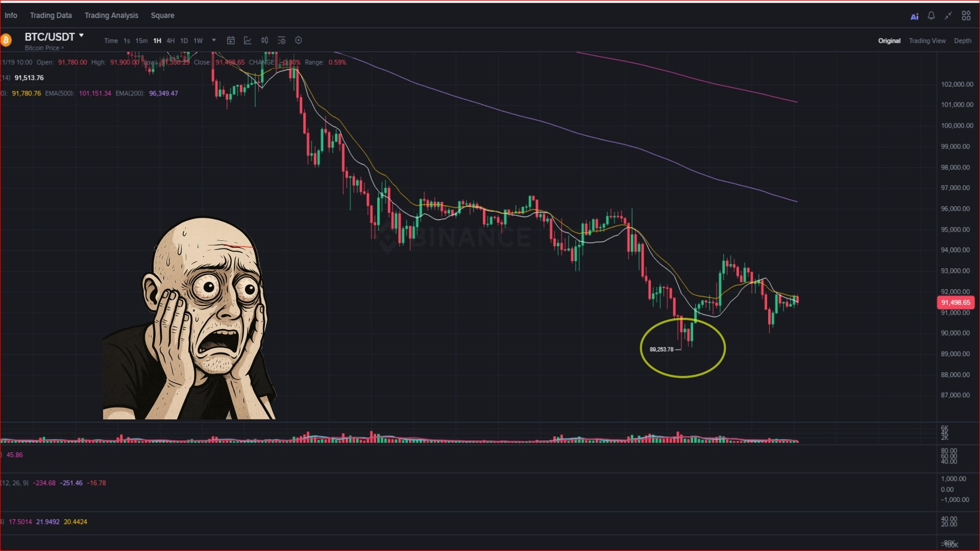Open the calendar date-jump icon

tap(231, 40)
